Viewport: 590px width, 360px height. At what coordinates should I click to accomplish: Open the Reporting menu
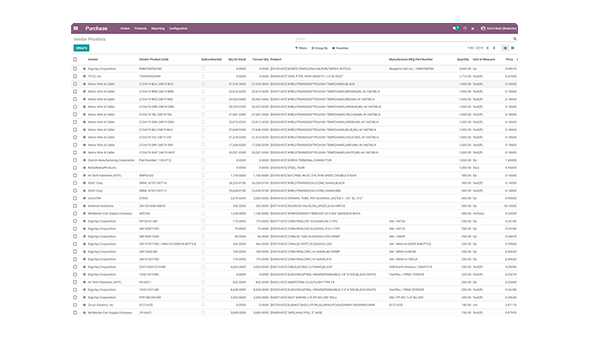point(158,29)
